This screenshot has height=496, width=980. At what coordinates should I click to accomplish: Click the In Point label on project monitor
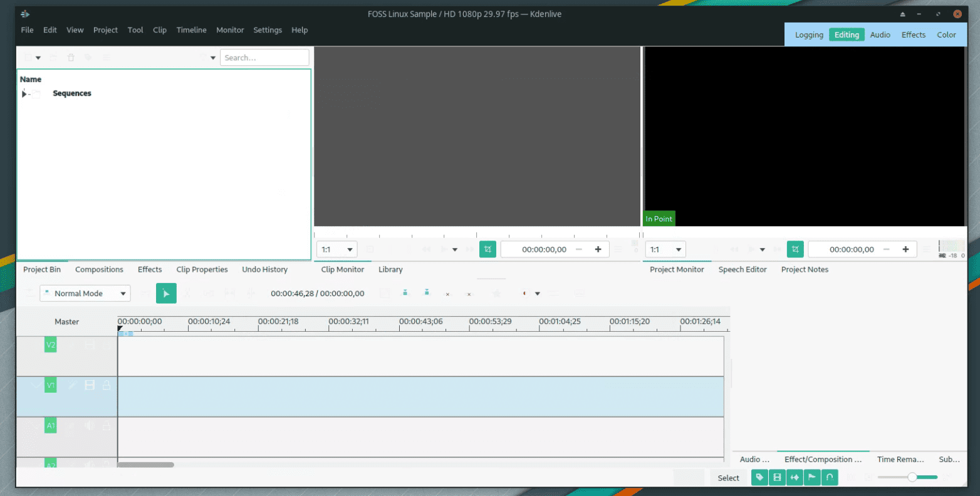tap(659, 219)
